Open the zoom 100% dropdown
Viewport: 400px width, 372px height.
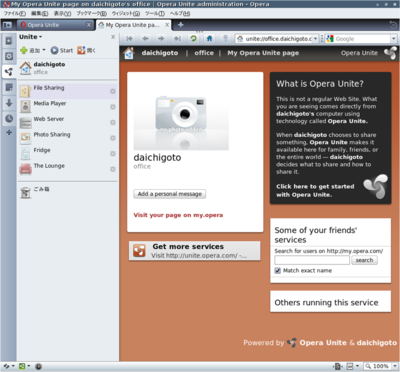(395, 366)
